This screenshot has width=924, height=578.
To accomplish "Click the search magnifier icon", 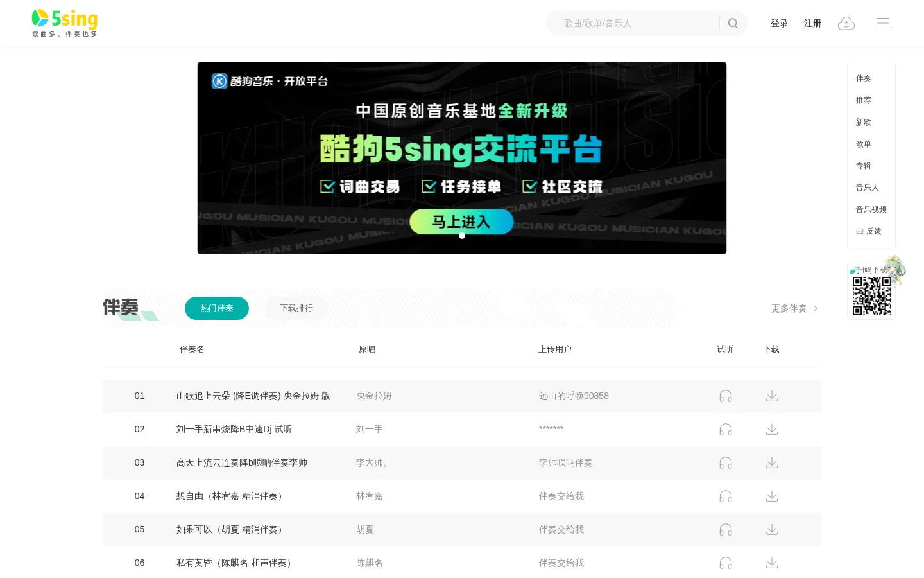I will tap(733, 23).
